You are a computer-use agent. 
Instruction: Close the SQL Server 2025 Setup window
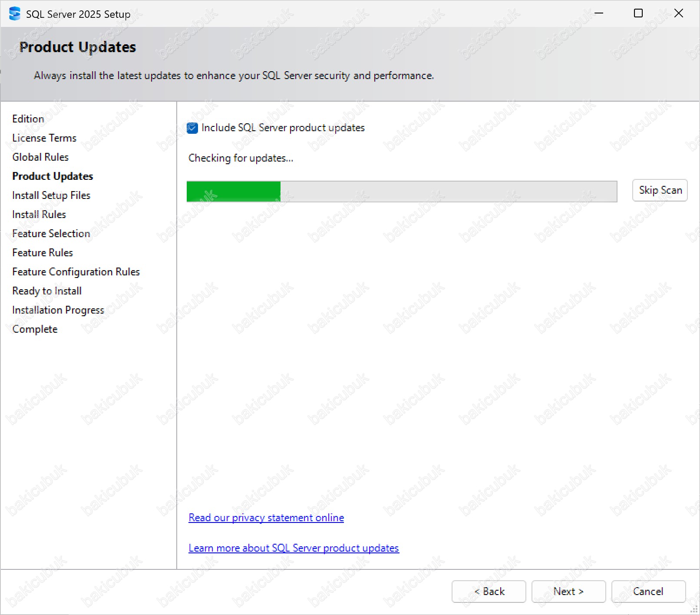point(679,13)
